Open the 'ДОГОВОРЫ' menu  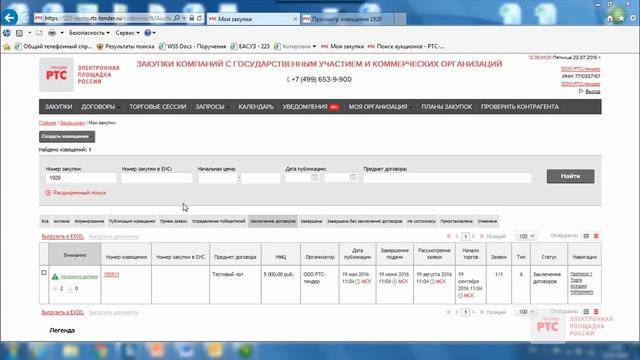pyautogui.click(x=99, y=107)
